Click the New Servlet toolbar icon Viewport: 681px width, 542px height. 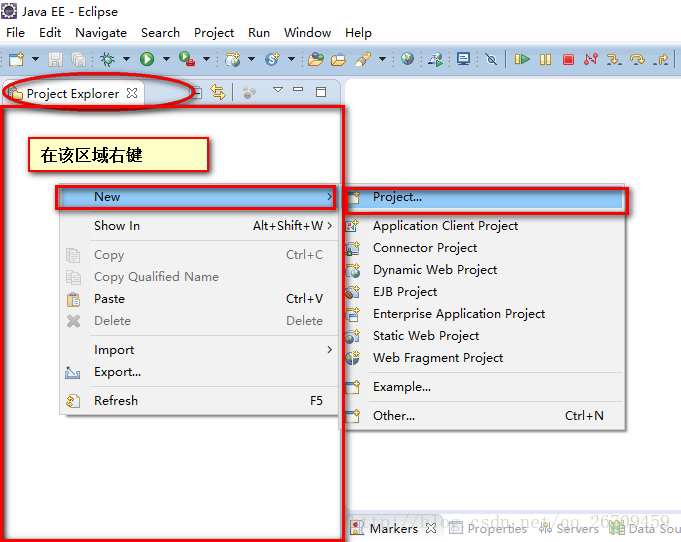coord(273,59)
